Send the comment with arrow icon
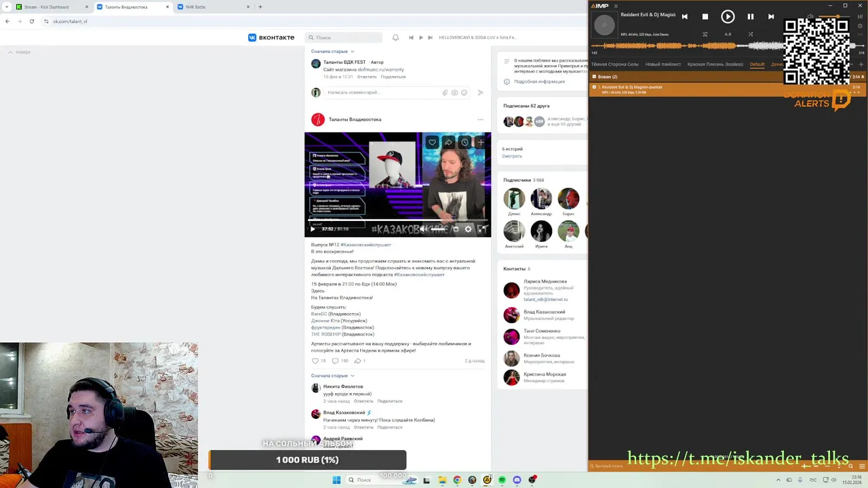 point(480,92)
